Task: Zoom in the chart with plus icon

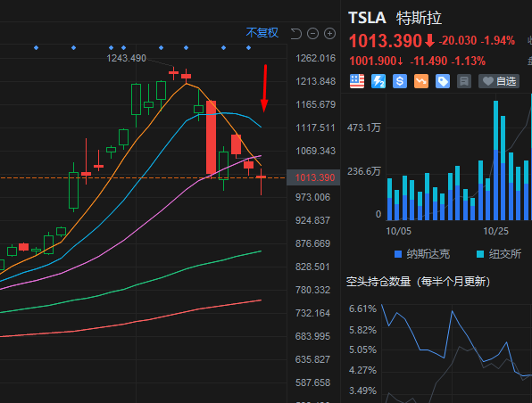Action: [x=329, y=34]
